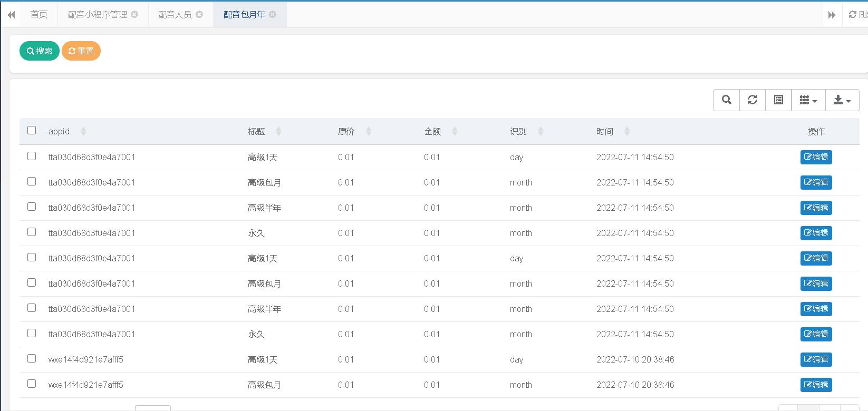Screen dimensions: 868x411
Task: Open the 配音人员 tab
Action: (x=175, y=15)
